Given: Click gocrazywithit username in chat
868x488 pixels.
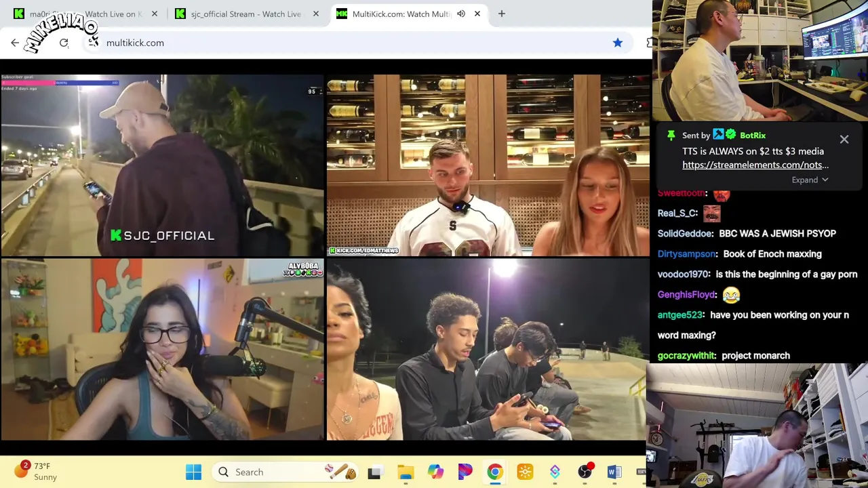Looking at the screenshot, I should click(686, 355).
